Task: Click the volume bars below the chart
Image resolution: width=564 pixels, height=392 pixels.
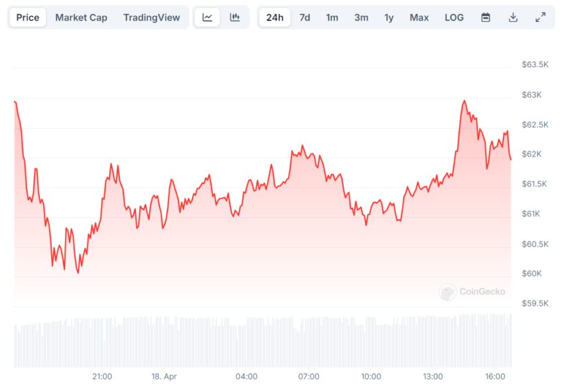Action: 263,341
